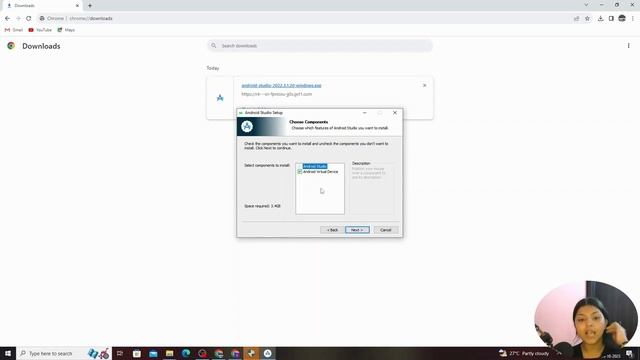640x360 pixels.
Task: Reload the Chrome page
Action: [29, 18]
